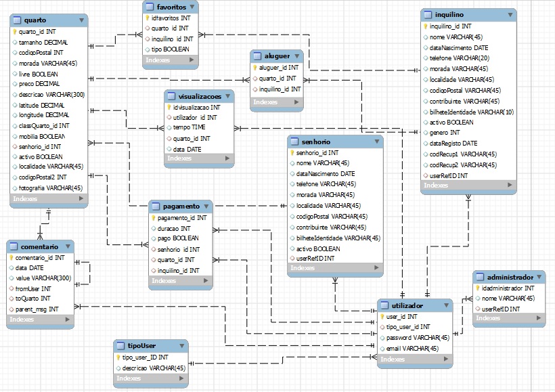Click primary key icon beside quarto_id
This screenshot has height=392, width=555.
(14, 31)
